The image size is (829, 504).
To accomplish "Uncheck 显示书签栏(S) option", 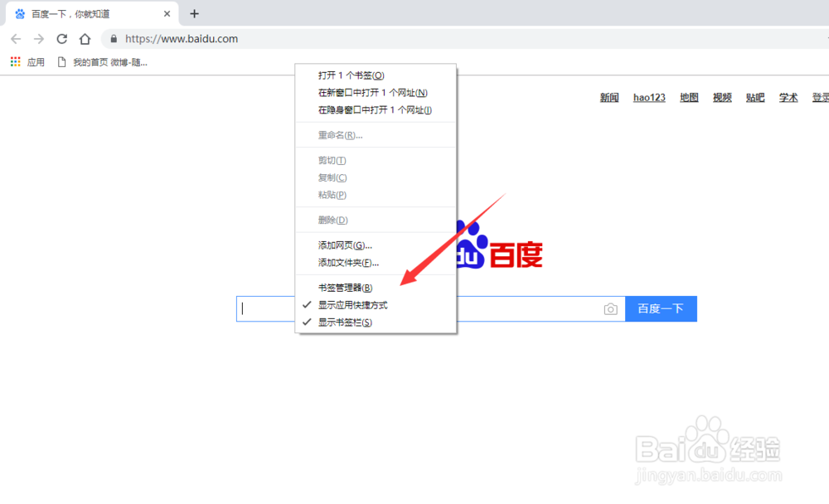I will click(376, 322).
